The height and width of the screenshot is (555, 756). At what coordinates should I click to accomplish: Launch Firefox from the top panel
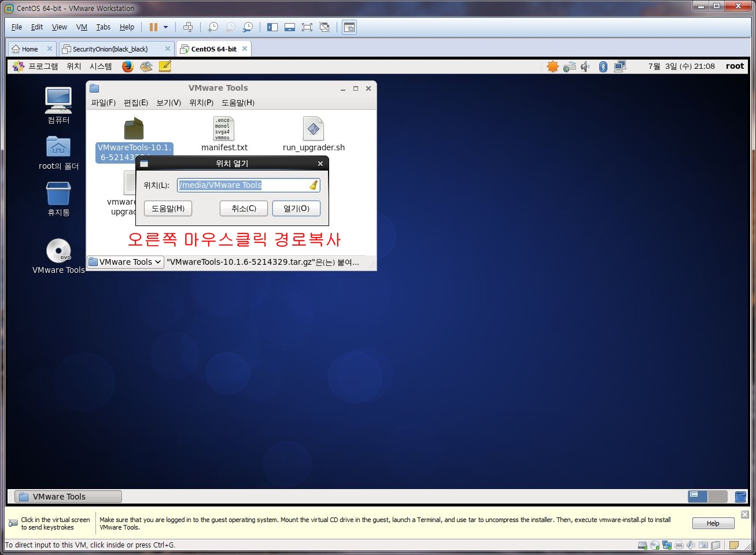tap(128, 66)
